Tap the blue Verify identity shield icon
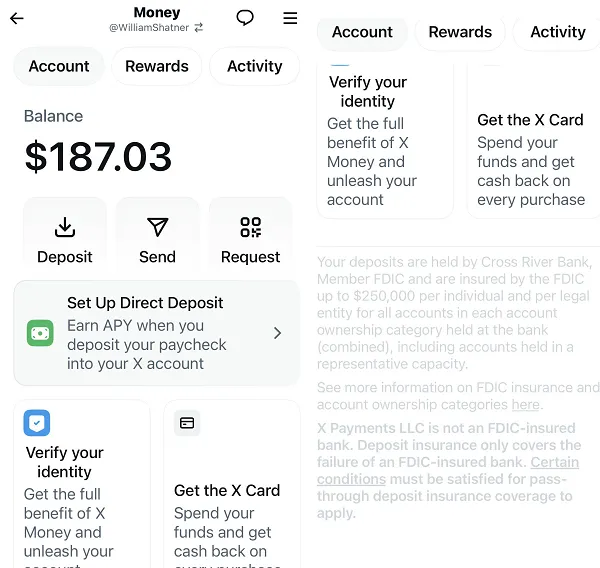The image size is (600, 568). click(x=37, y=423)
